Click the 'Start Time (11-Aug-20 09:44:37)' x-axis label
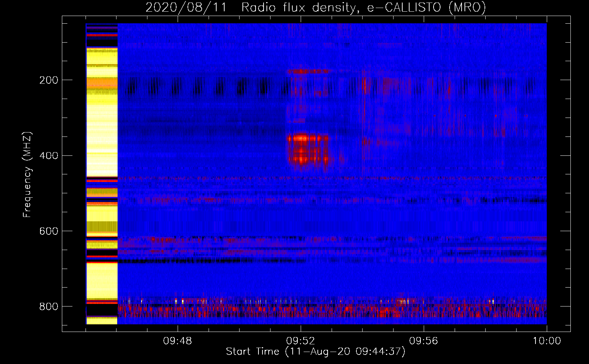The image size is (589, 364). point(316,352)
